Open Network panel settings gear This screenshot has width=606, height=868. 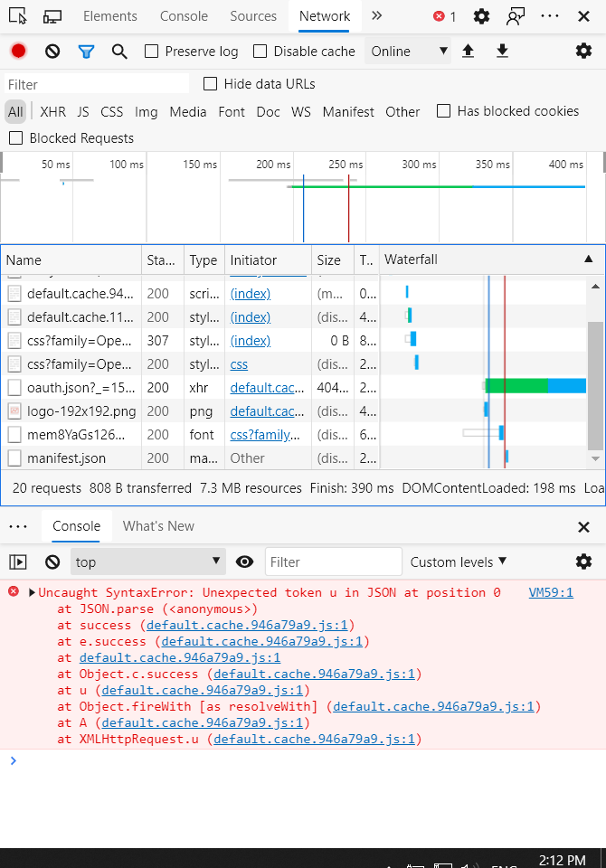(583, 52)
